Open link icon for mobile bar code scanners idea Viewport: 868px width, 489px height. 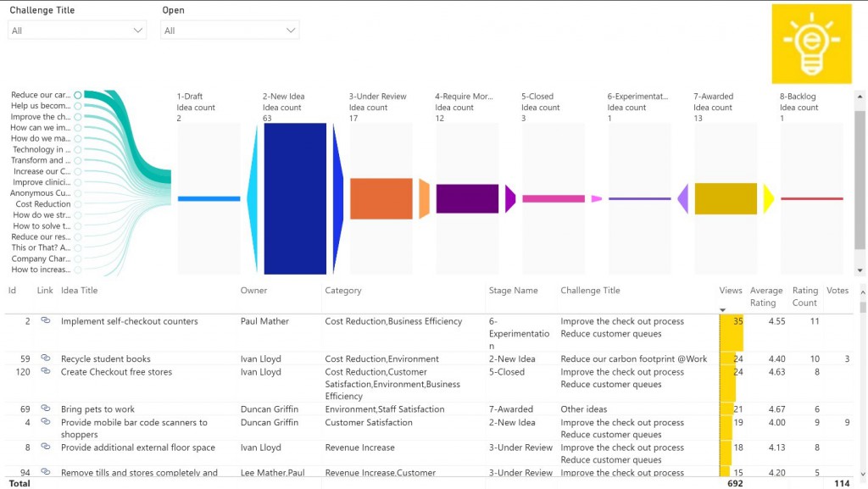click(45, 423)
